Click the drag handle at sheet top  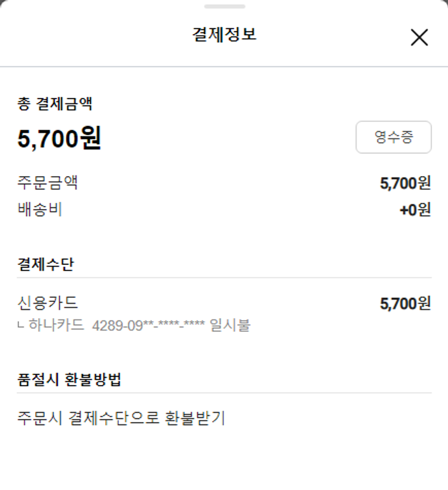click(224, 7)
